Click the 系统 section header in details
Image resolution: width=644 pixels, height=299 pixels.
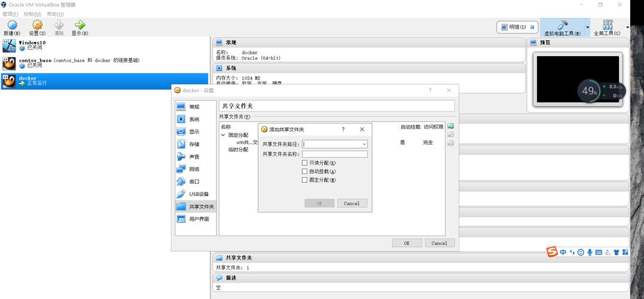[369, 68]
